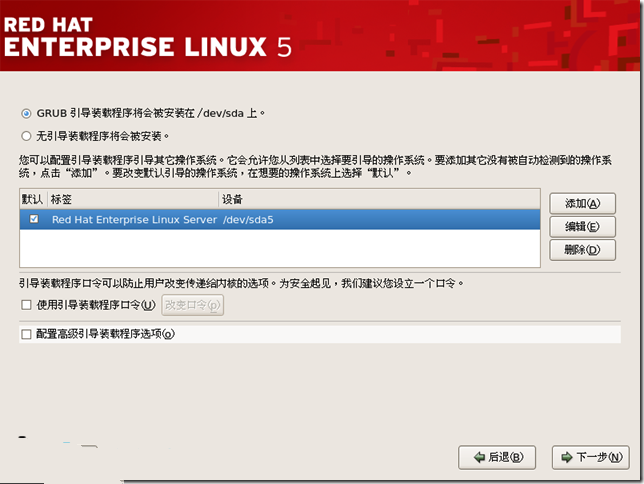Proceed with the 下一步(N) button
The width and height of the screenshot is (644, 484).
coord(589,457)
